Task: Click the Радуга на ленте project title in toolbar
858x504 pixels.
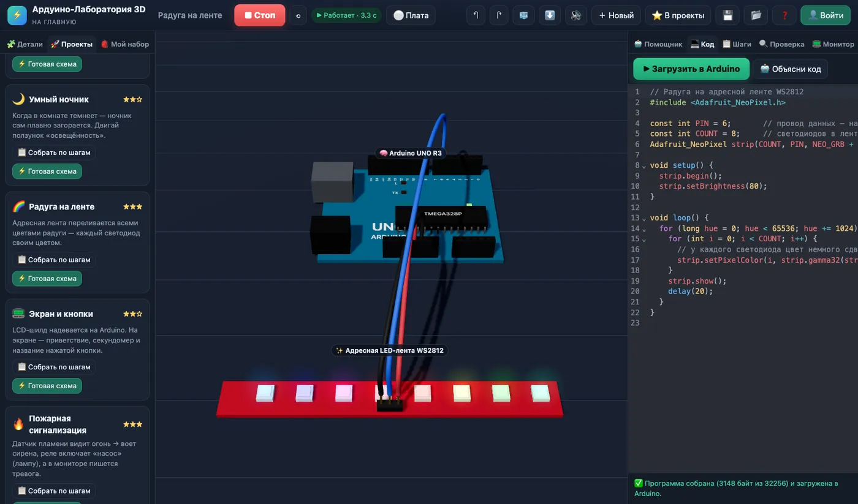Action: pyautogui.click(x=190, y=15)
